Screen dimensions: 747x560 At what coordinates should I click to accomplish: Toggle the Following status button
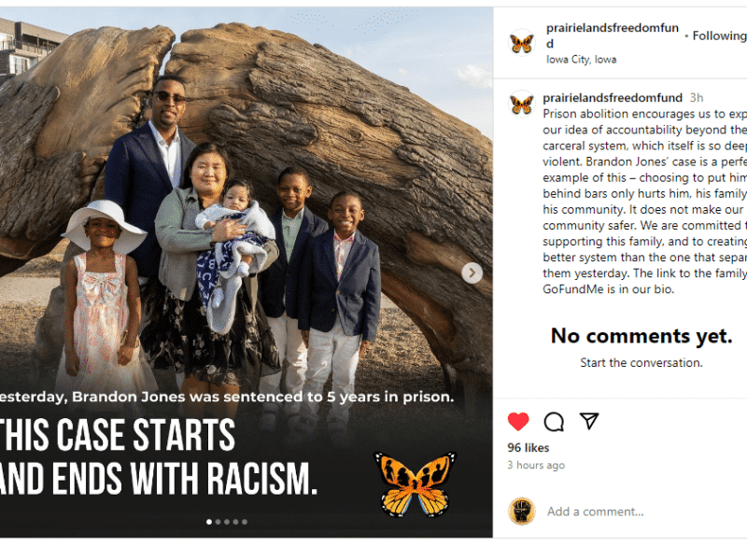coord(719,35)
